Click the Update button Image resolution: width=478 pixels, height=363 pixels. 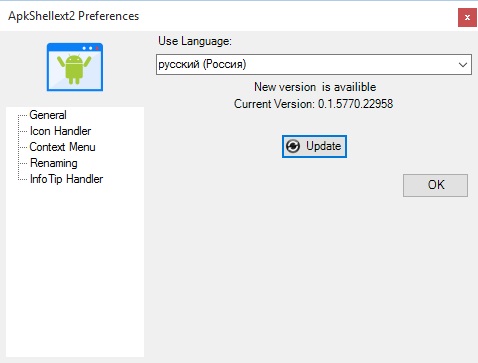point(314,146)
